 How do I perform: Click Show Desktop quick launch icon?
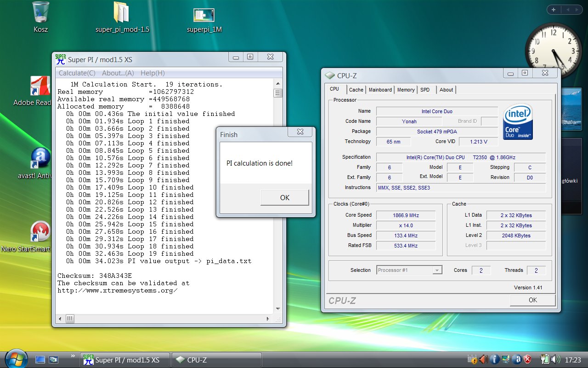[40, 359]
